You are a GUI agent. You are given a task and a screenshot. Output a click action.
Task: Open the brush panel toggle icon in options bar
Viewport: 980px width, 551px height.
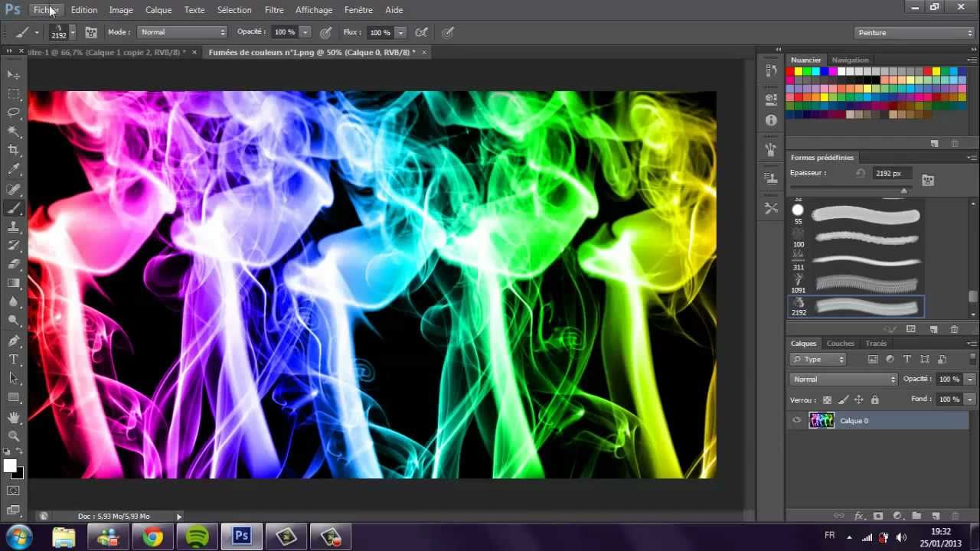[90, 32]
